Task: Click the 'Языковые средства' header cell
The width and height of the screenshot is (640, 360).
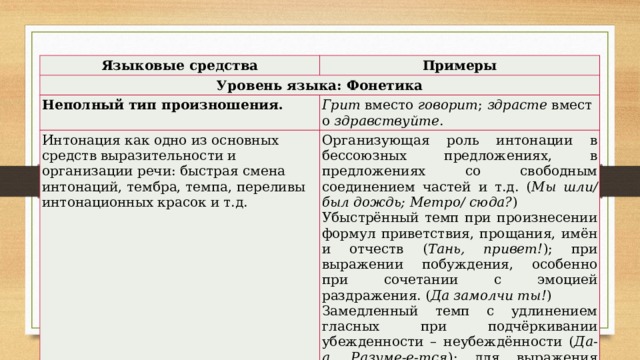Action: tap(180, 66)
